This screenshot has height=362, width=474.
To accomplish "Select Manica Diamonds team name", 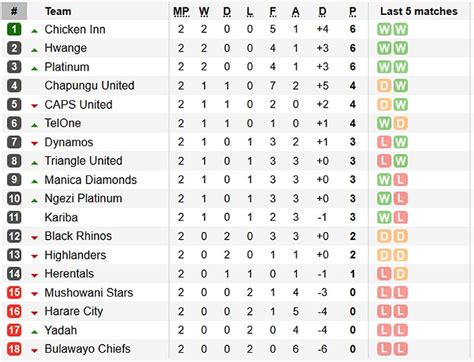I will coord(91,180).
